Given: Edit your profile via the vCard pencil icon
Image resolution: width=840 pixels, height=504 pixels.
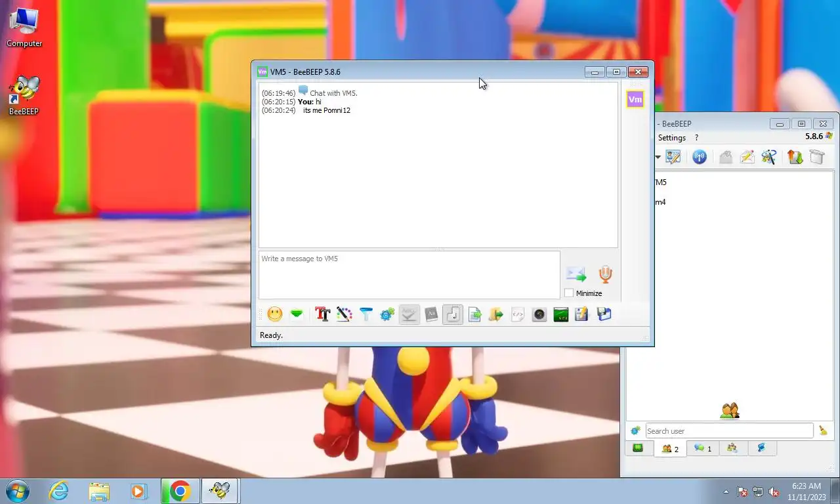Looking at the screenshot, I should (673, 157).
